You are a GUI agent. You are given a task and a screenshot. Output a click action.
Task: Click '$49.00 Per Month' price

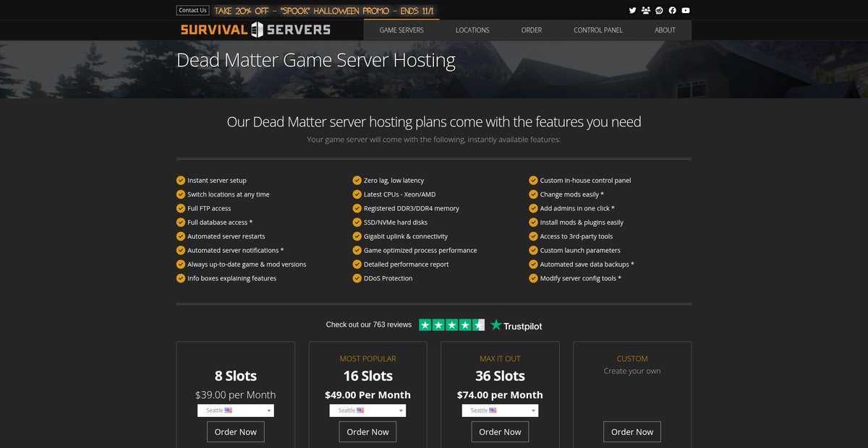[x=367, y=395]
